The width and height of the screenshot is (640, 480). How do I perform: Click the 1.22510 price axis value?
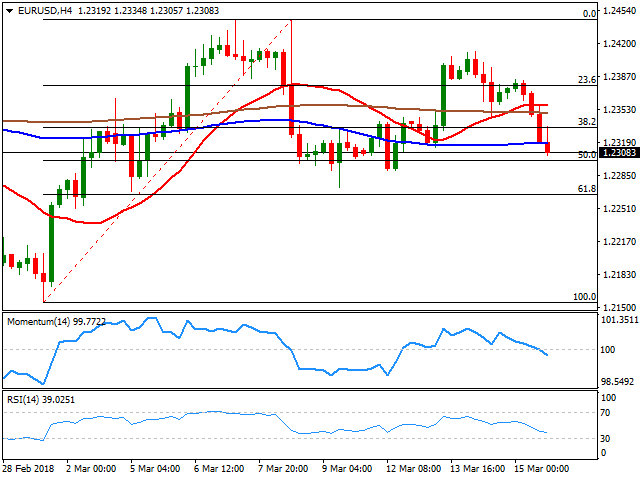(x=619, y=209)
